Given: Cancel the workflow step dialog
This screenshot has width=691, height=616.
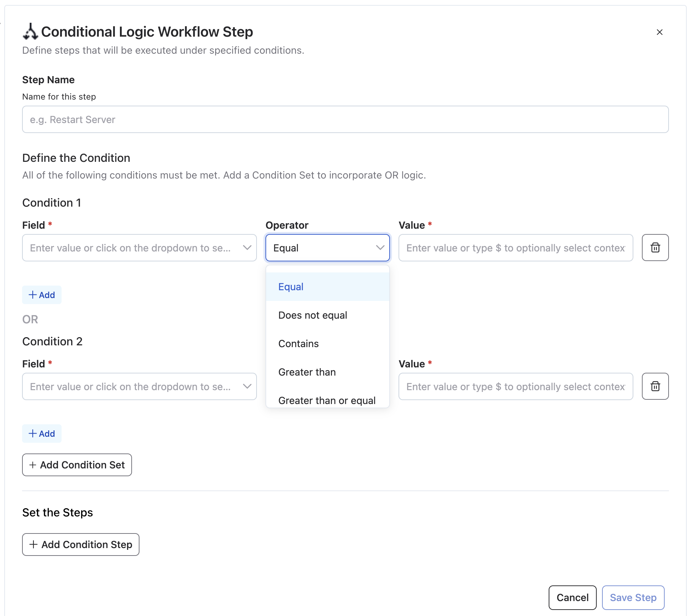Looking at the screenshot, I should point(572,598).
